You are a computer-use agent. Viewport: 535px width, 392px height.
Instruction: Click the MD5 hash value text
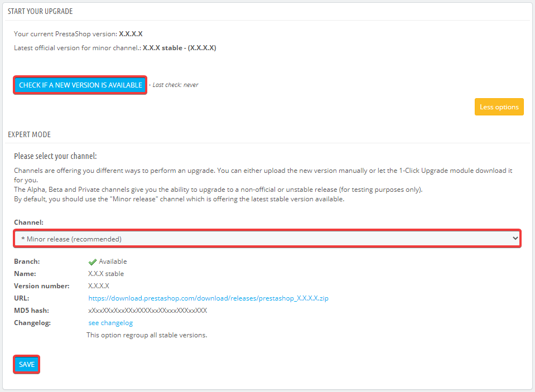tap(147, 311)
